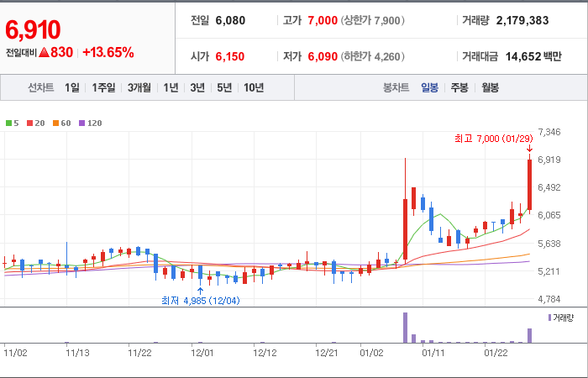Click the 저가 value 6,090

pos(323,56)
